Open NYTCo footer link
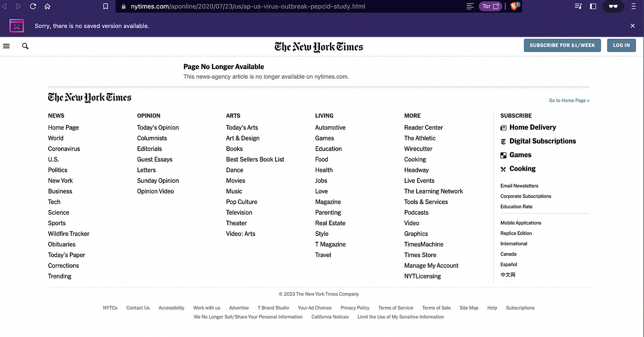 click(x=110, y=308)
